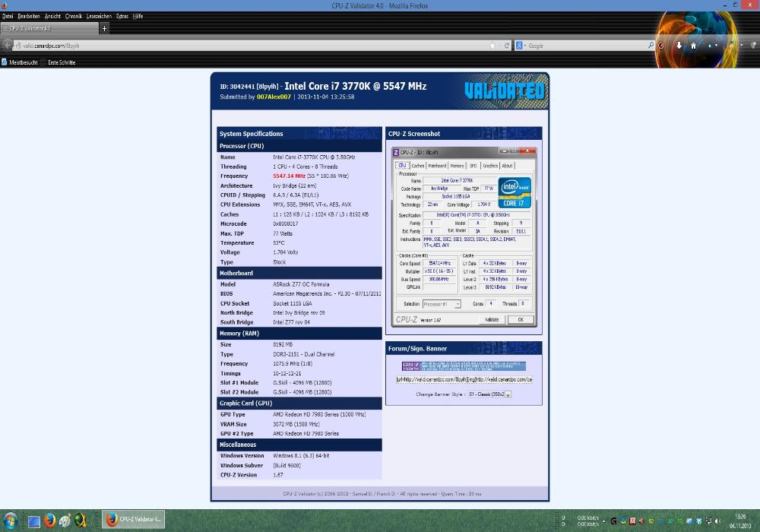
Task: Click the red 5547.14 MHz frequency value
Action: click(x=289, y=176)
